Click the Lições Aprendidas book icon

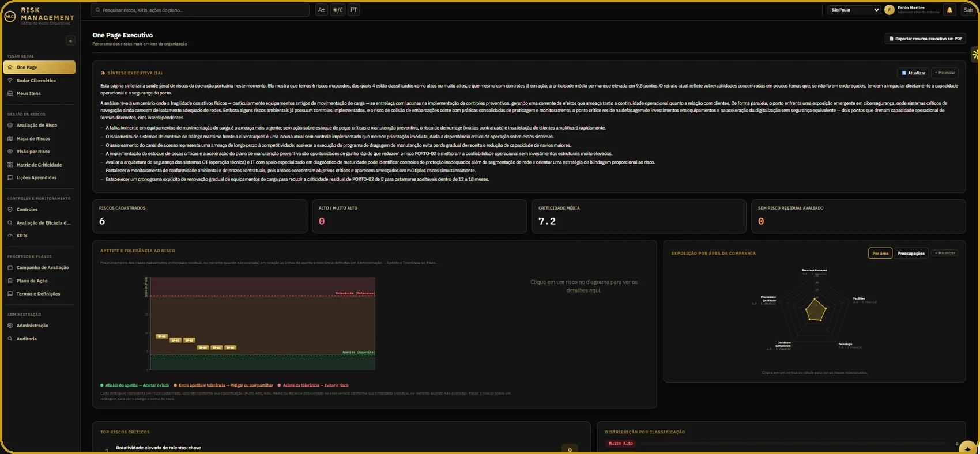point(10,177)
